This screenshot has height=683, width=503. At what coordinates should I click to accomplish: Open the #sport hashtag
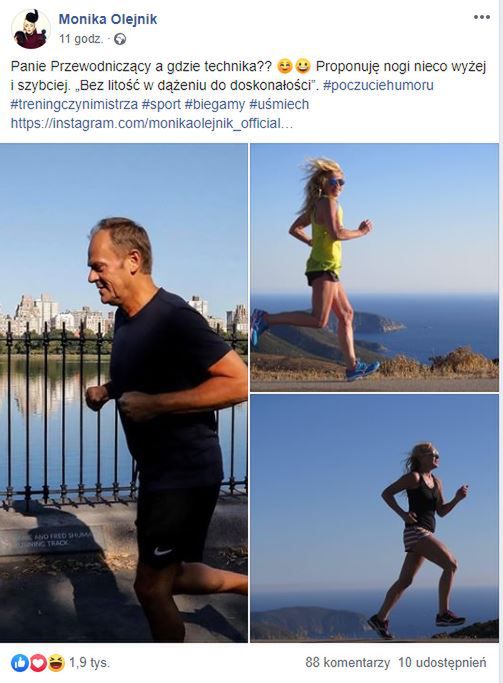161,104
